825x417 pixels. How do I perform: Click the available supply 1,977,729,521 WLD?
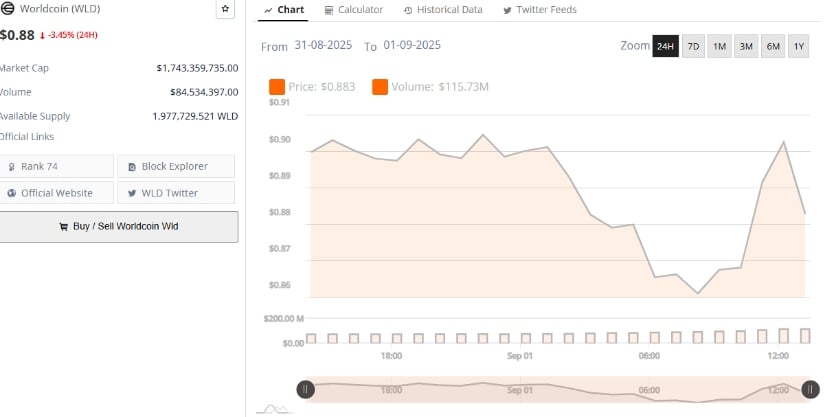195,116
